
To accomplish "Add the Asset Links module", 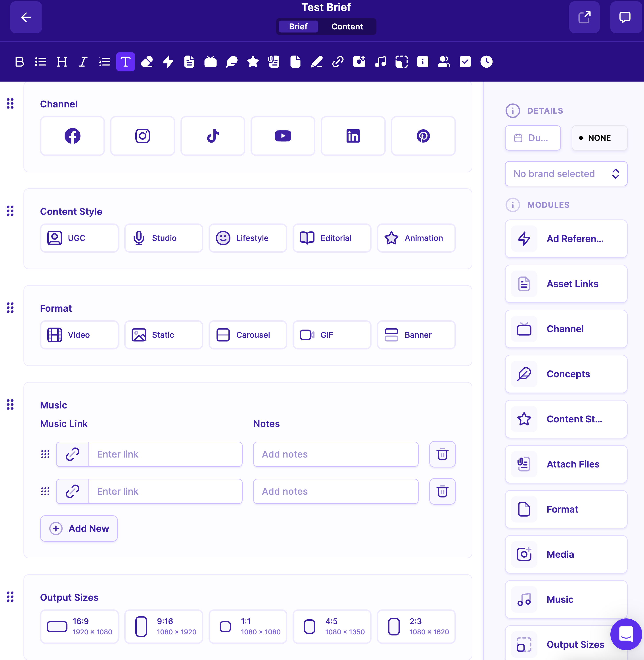I will click(x=566, y=284).
